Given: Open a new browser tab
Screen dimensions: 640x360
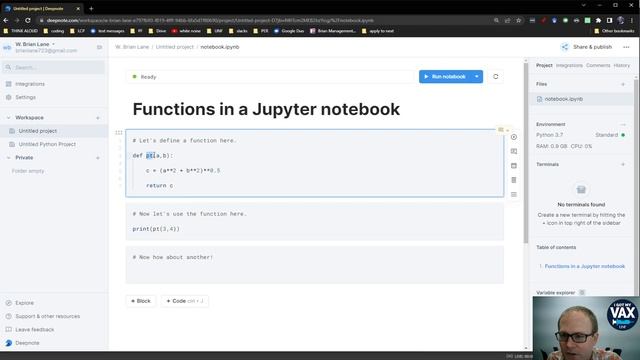Looking at the screenshot, I should coord(91,8).
